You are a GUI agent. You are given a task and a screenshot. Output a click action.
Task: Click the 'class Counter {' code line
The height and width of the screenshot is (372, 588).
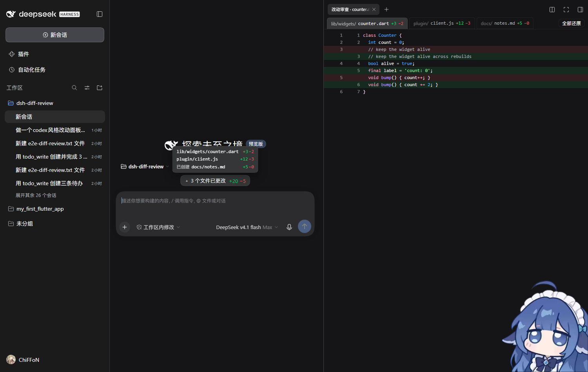456,35
